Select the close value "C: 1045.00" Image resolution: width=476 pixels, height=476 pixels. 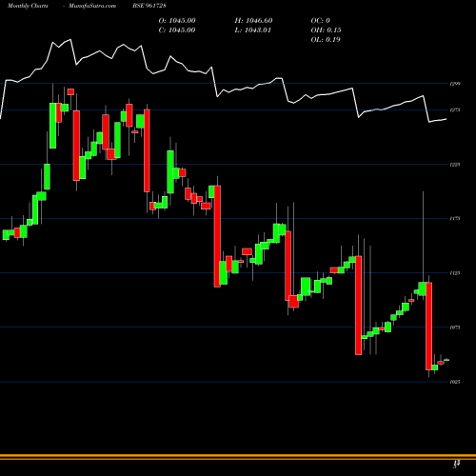177,30
